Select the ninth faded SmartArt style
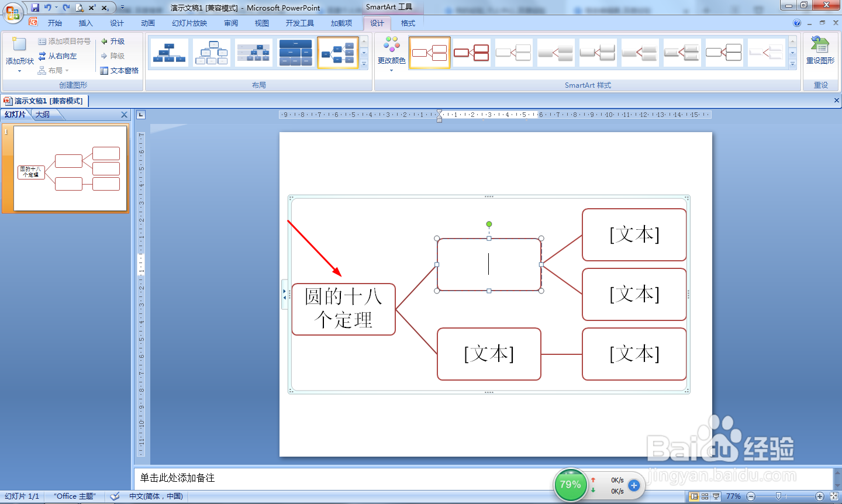Image resolution: width=842 pixels, height=504 pixels. click(766, 53)
